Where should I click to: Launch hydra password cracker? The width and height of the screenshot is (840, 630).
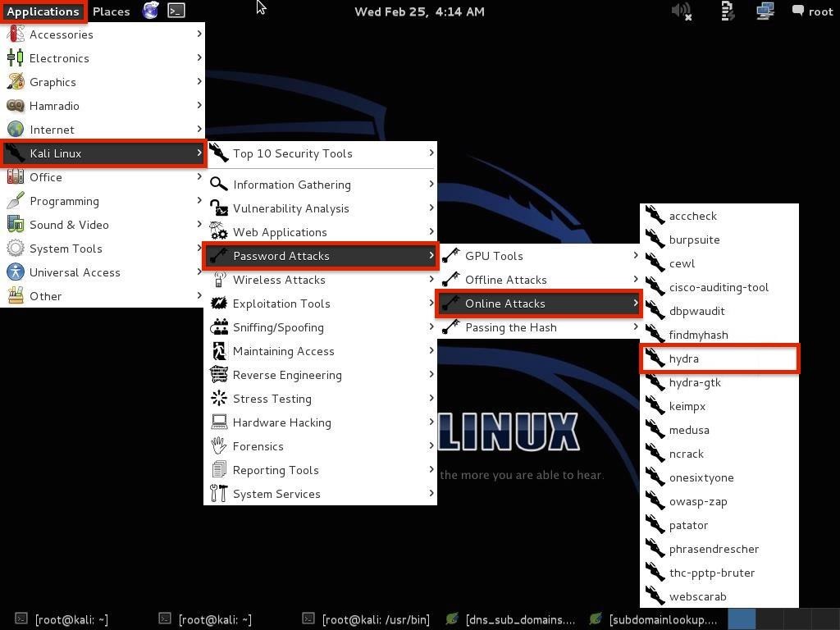pyautogui.click(x=719, y=358)
